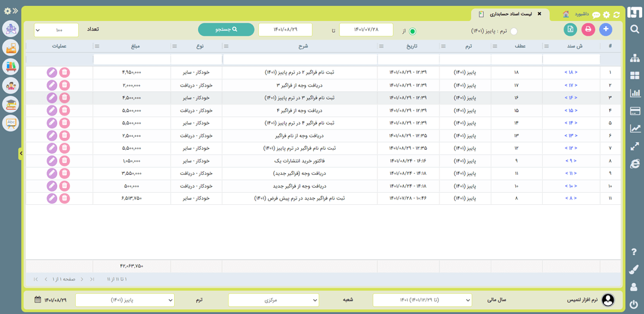
Task: Expand left panel using double chevron icon
Action: [x=15, y=11]
